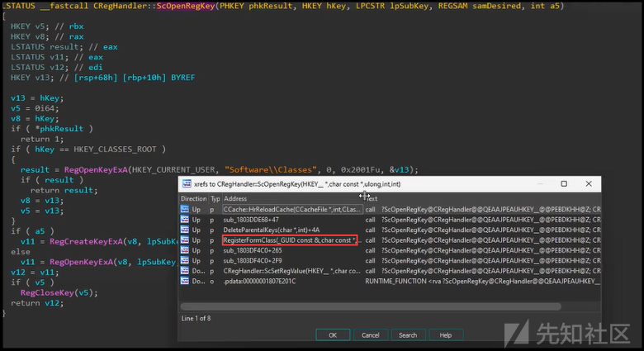Click HKEY_CURRENT_USER constant in code
The image size is (644, 351).
[173, 170]
